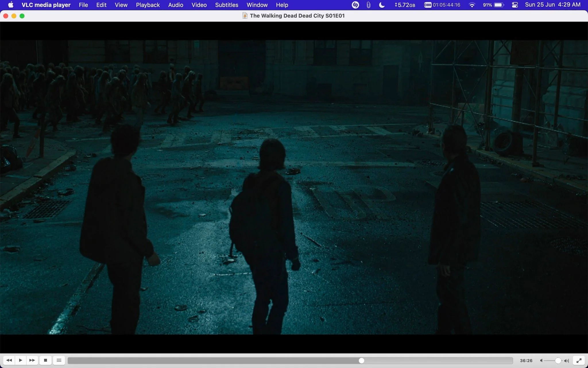The height and width of the screenshot is (368, 588).
Task: Adjust the volume slider knob
Action: (558, 361)
